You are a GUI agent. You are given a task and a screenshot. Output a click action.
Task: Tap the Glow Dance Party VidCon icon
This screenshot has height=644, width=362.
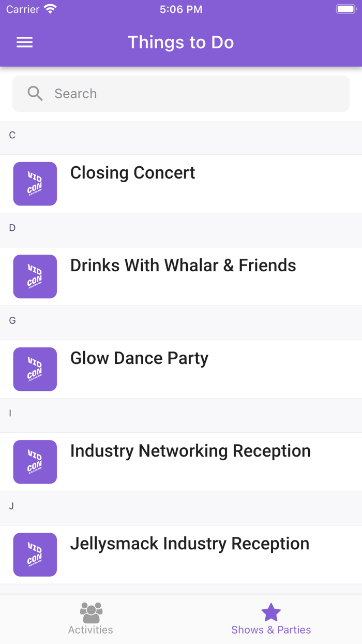[x=35, y=369]
